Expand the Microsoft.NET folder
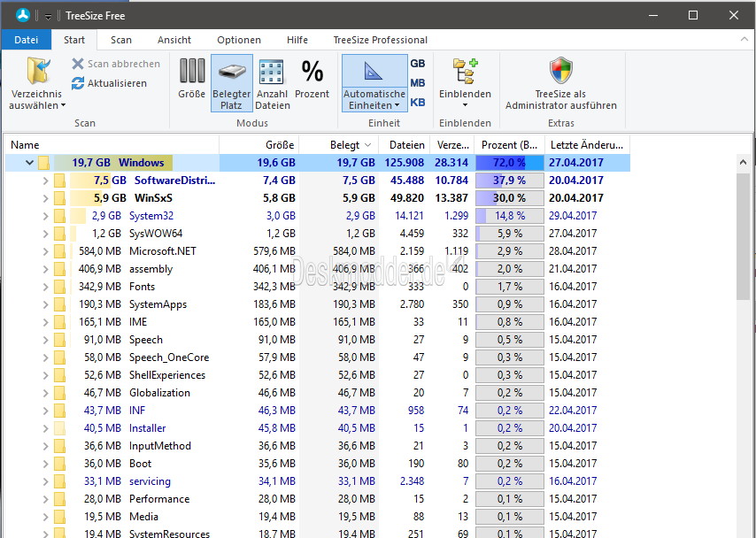756x538 pixels. (45, 251)
